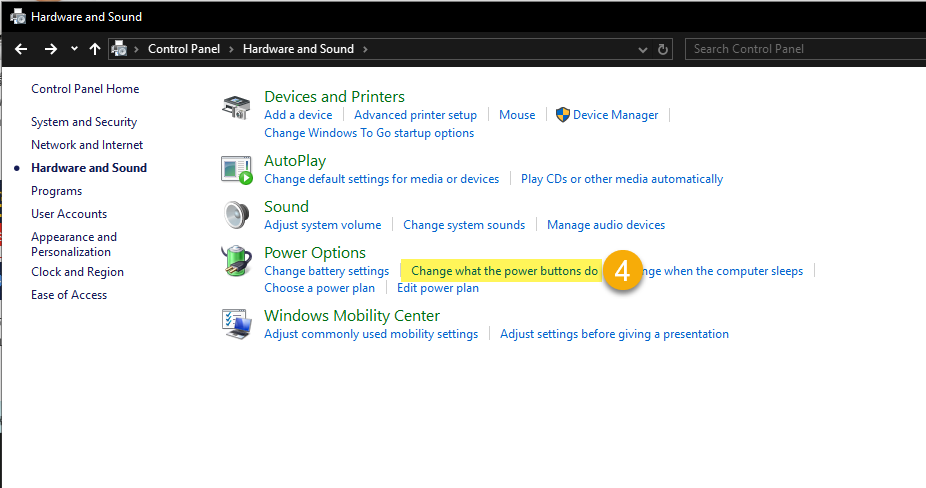Click the Device Manager shield icon
The width and height of the screenshot is (926, 488).
click(563, 115)
